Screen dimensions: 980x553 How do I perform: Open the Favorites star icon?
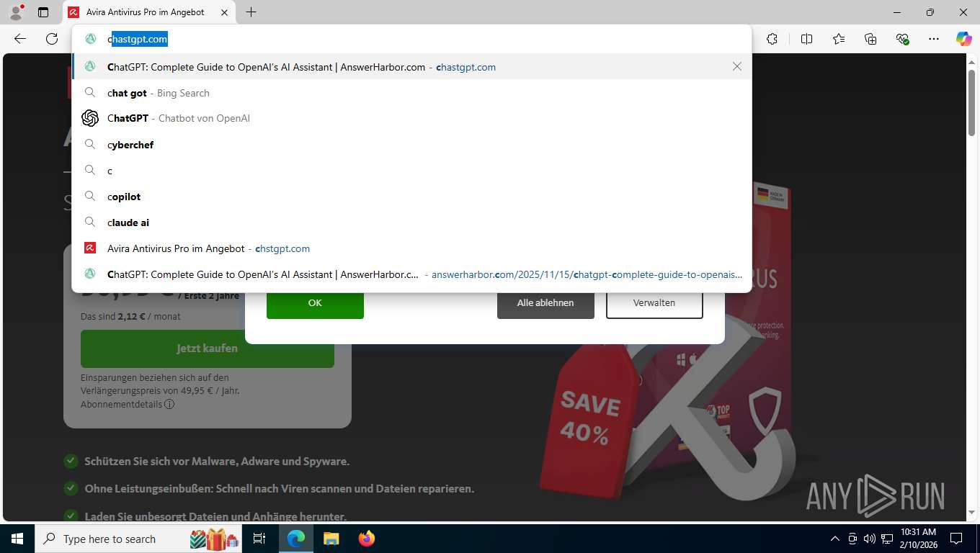pos(839,39)
